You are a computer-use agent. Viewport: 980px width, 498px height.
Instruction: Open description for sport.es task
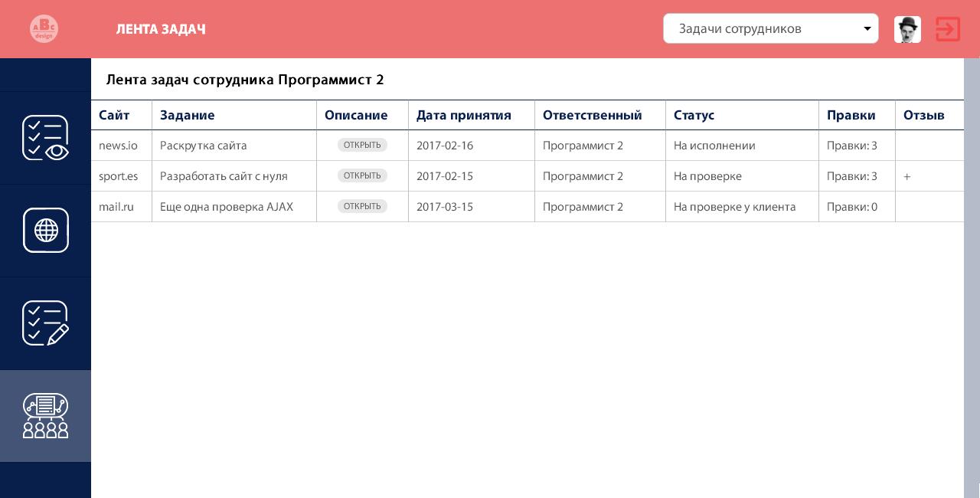point(362,175)
